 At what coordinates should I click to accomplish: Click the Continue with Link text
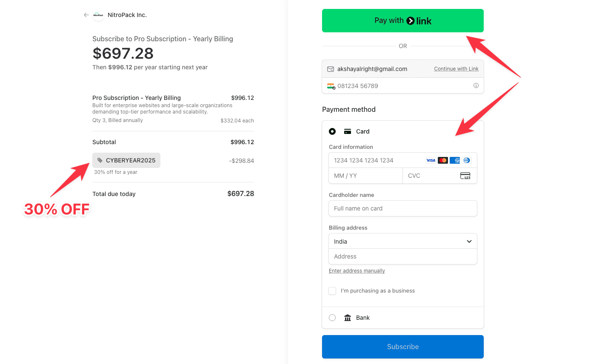[x=456, y=68]
